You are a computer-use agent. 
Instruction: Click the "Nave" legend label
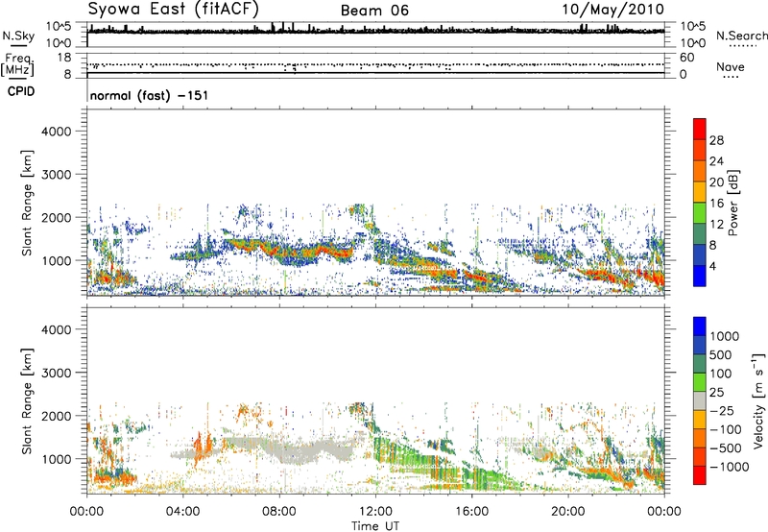coord(731,67)
